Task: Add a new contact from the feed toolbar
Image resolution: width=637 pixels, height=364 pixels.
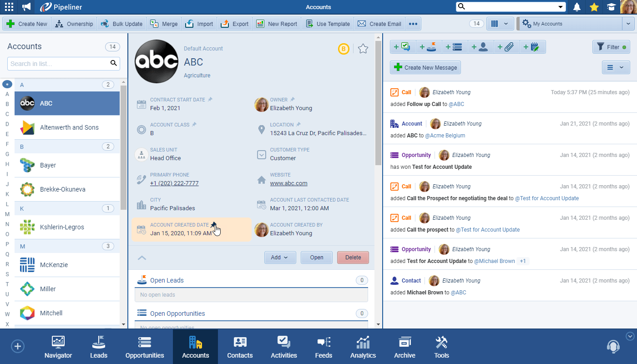Action: (480, 47)
